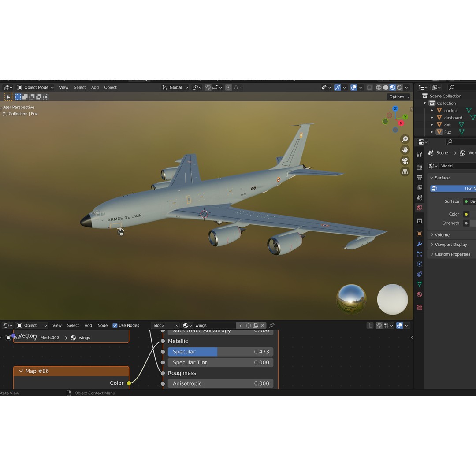Toggle camera view icon in viewport
This screenshot has width=476, height=476.
point(405,161)
